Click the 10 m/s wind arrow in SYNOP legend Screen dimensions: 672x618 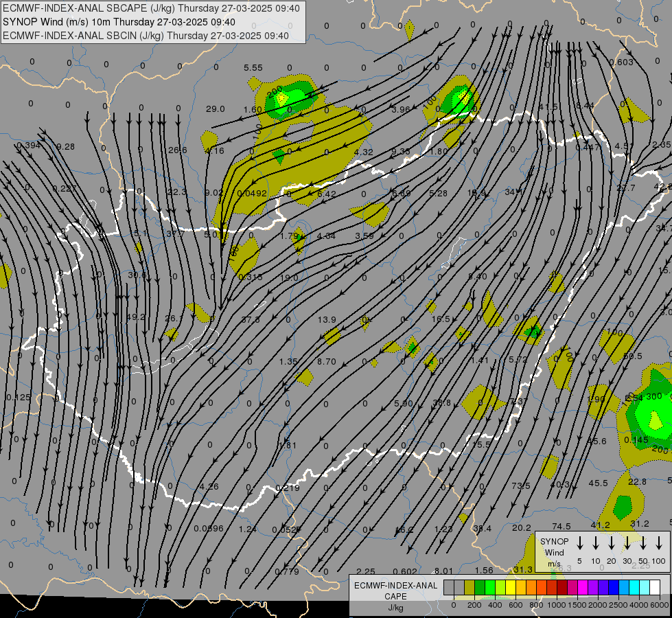[596, 543]
